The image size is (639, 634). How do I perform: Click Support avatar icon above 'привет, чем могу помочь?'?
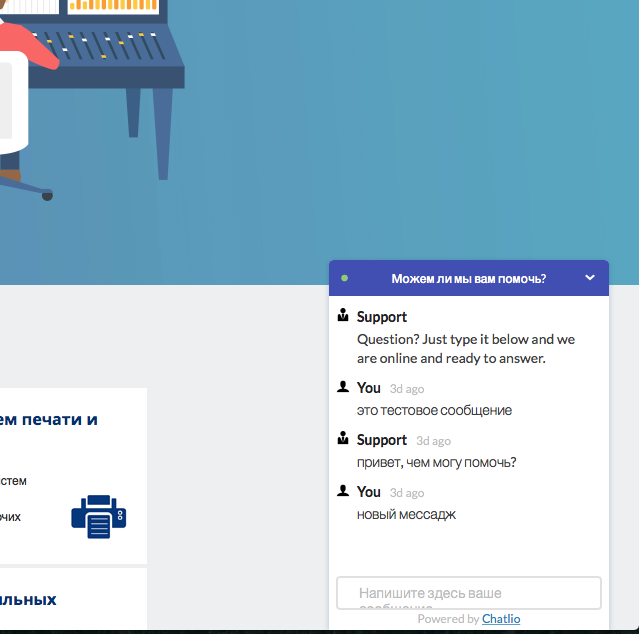(343, 439)
